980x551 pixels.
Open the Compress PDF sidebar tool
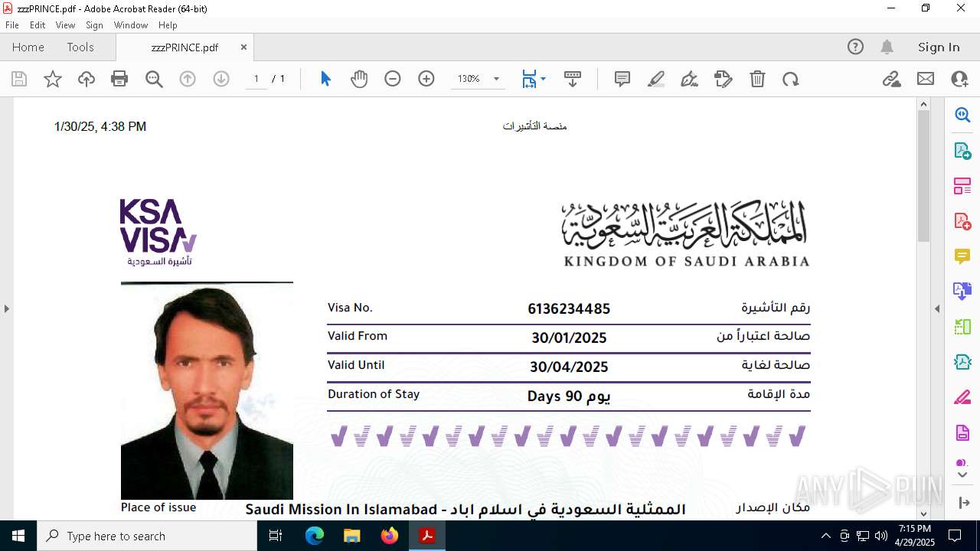pos(962,362)
